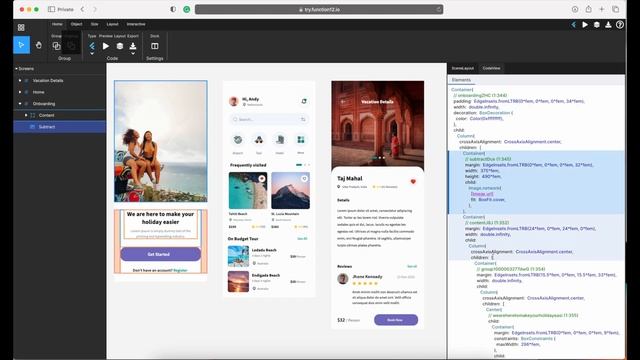This screenshot has height=360, width=640.
Task: Select the hand pan tool
Action: coord(39,45)
